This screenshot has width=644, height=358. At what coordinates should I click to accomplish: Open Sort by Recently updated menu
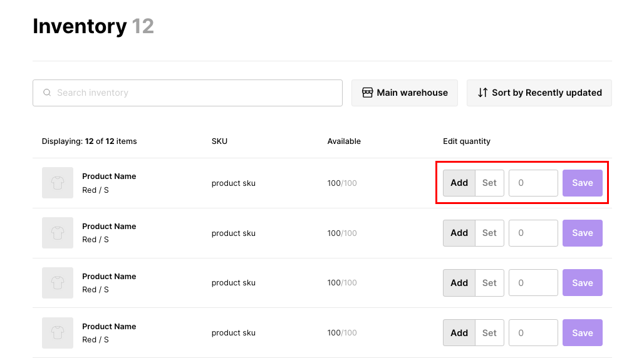click(539, 93)
